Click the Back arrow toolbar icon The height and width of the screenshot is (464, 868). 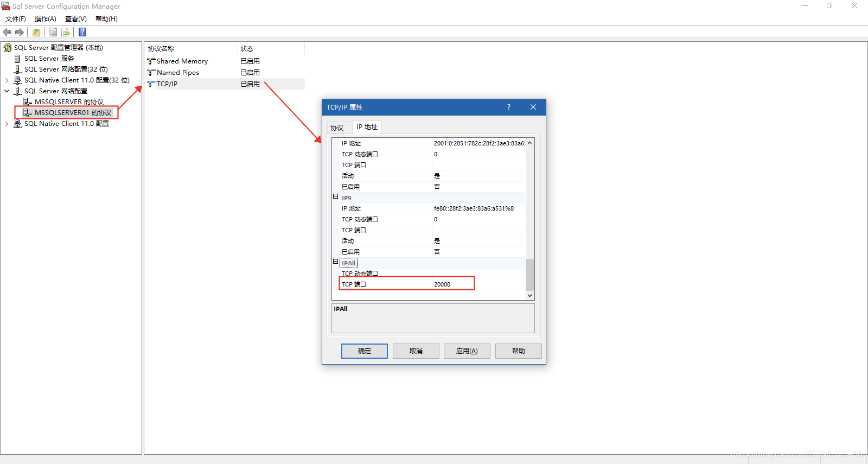click(7, 32)
